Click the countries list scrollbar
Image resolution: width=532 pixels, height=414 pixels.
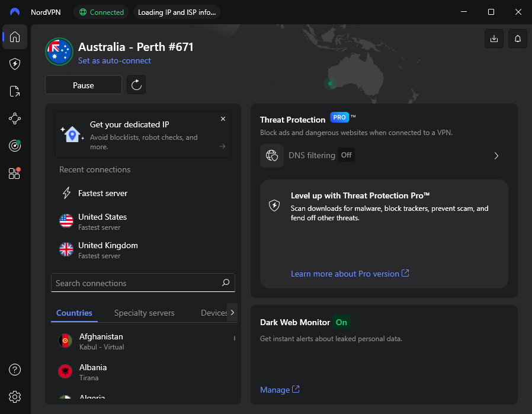pos(235,338)
